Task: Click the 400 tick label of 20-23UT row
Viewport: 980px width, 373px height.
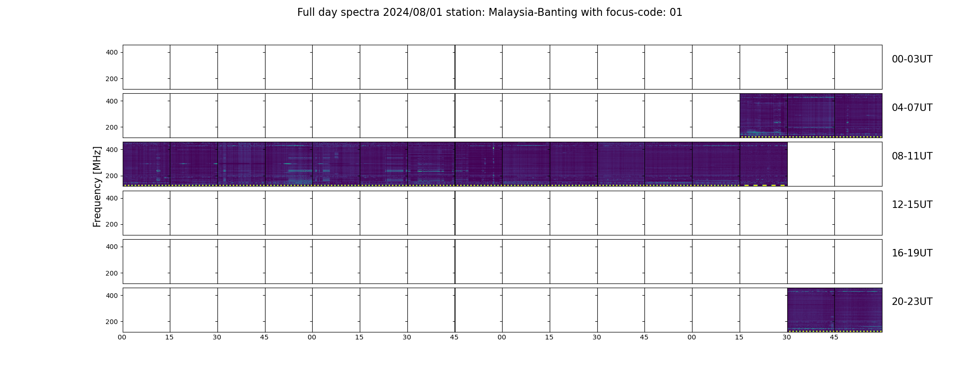Action: coord(112,296)
